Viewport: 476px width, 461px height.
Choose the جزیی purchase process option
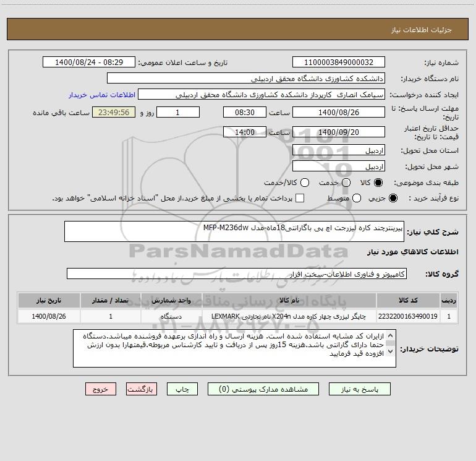tap(393, 198)
